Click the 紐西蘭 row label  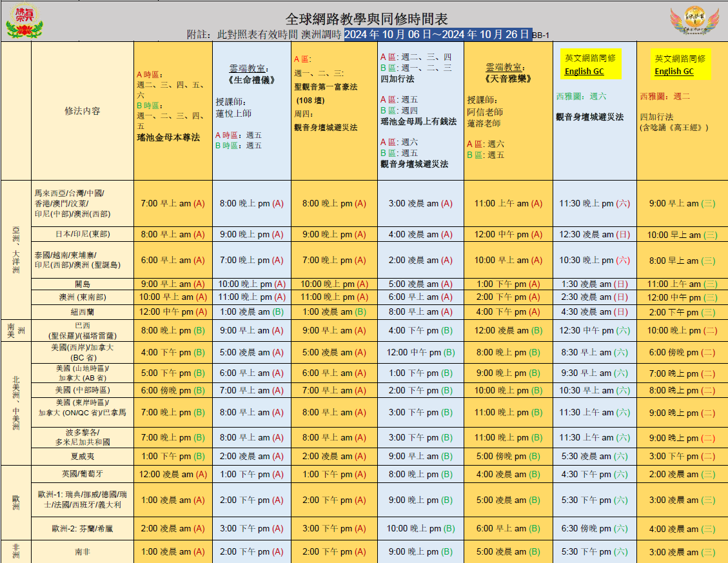click(x=83, y=311)
